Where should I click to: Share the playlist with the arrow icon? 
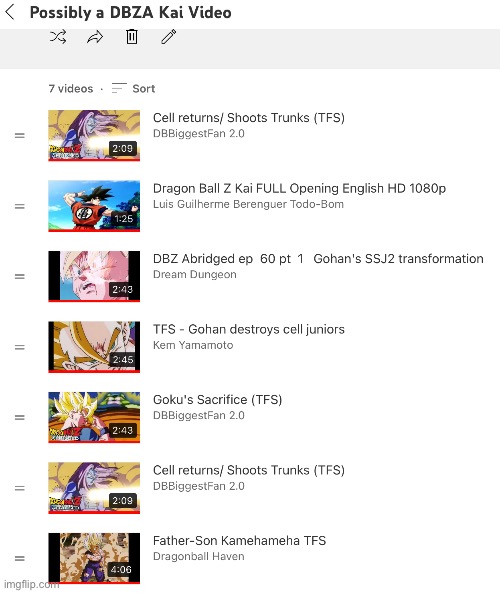95,37
